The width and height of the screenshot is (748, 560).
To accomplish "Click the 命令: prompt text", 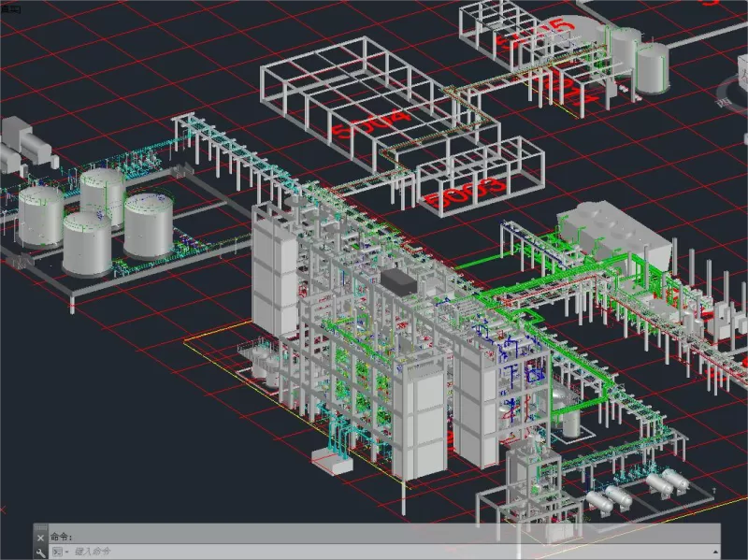I will click(61, 538).
